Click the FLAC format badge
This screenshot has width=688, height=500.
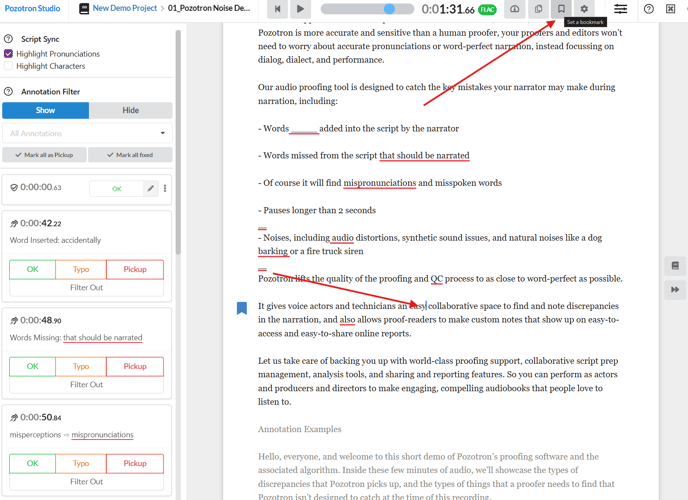pos(487,9)
